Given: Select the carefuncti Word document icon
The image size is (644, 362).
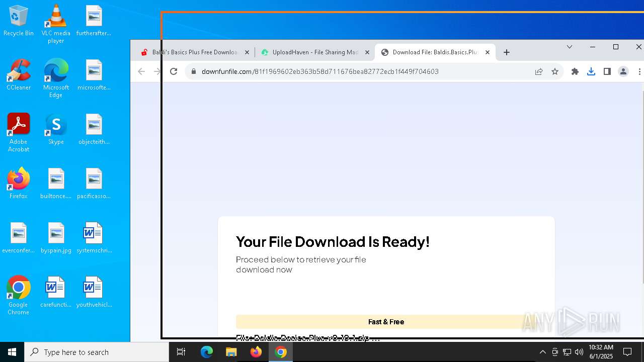Looking at the screenshot, I should [56, 293].
